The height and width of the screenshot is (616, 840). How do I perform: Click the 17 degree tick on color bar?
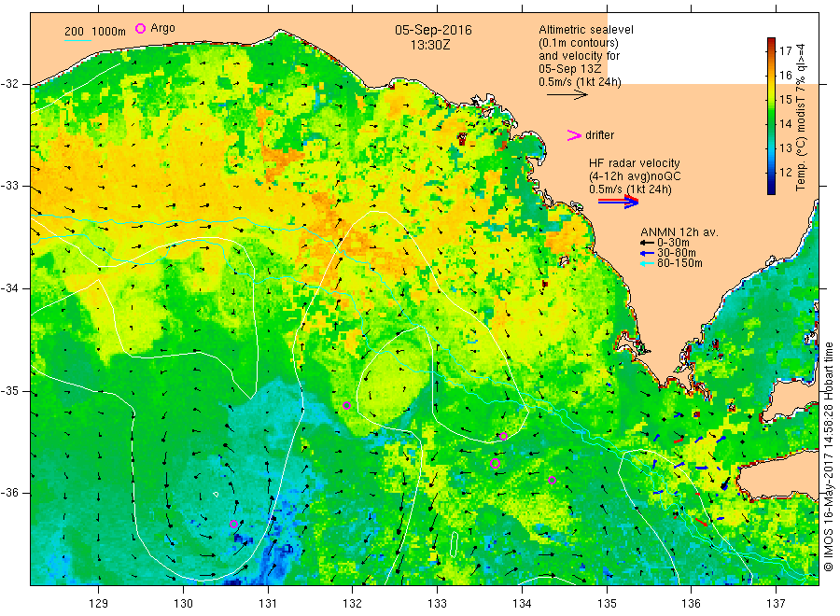click(x=785, y=51)
